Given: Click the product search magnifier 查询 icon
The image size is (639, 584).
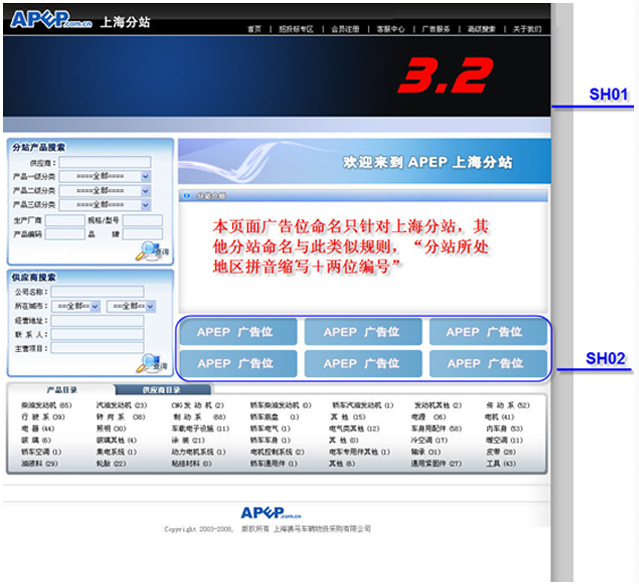Looking at the screenshot, I should pos(152,251).
